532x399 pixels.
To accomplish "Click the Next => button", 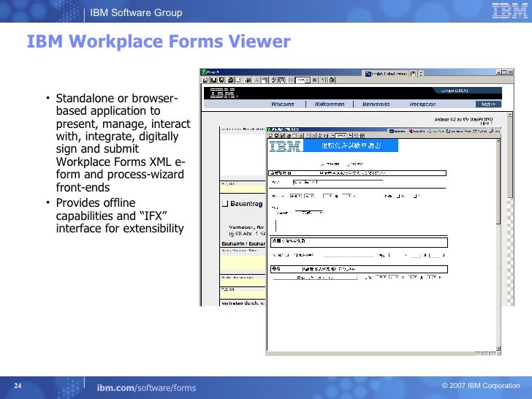I will click(488, 104).
